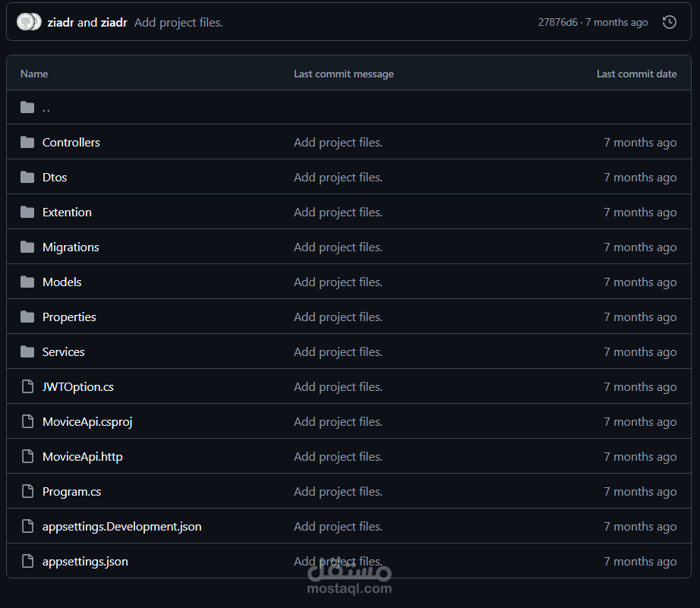The width and height of the screenshot is (700, 608).
Task: Open the JWTOption.cs file
Action: tap(78, 386)
